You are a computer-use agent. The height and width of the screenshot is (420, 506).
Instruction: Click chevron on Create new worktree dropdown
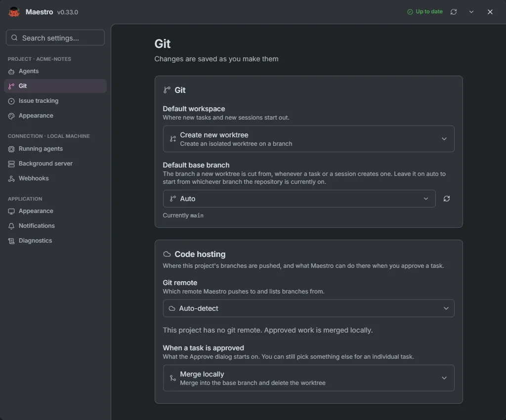click(444, 139)
